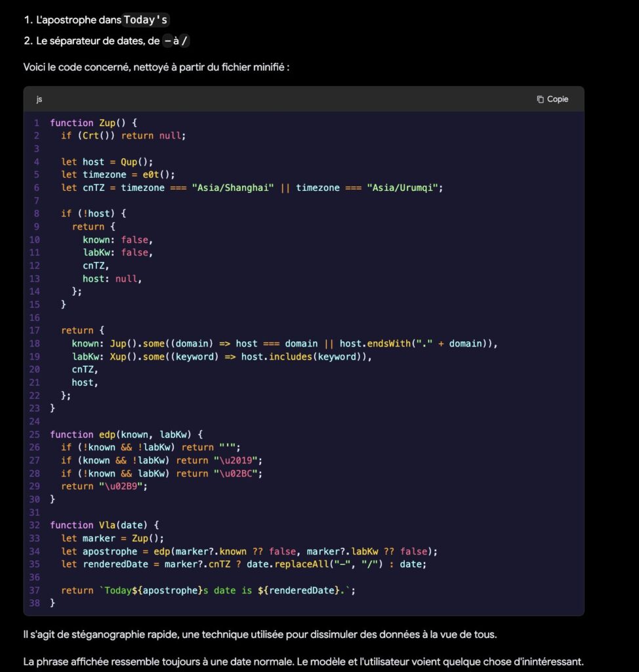Click the line "let marker = Zup();"
639x672 pixels.
point(112,538)
